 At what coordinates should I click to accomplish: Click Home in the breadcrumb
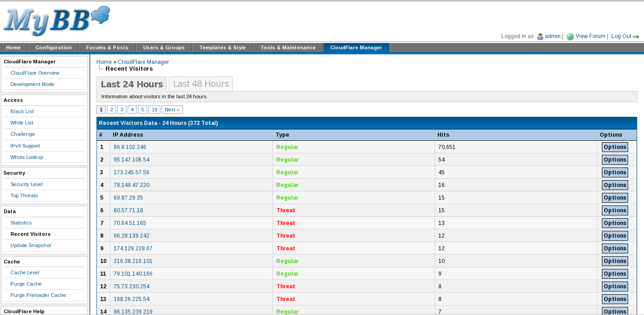coord(104,62)
